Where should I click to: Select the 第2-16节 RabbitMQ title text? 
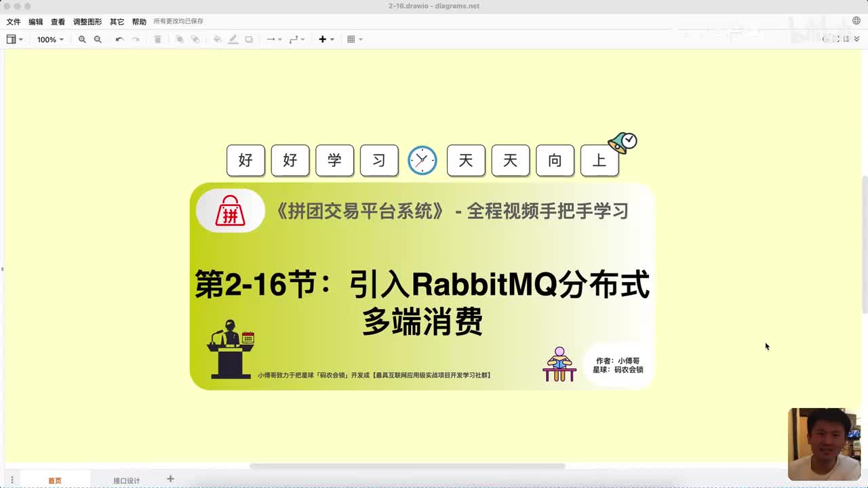pyautogui.click(x=422, y=302)
